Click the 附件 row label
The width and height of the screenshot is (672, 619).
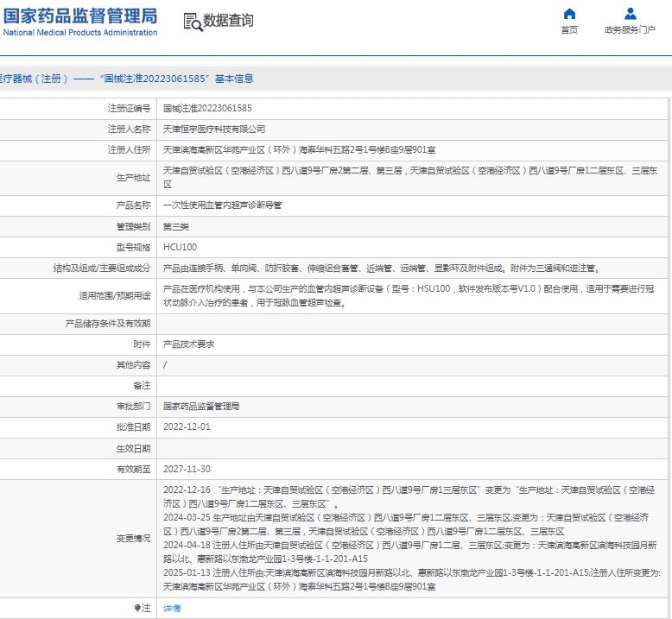point(142,344)
